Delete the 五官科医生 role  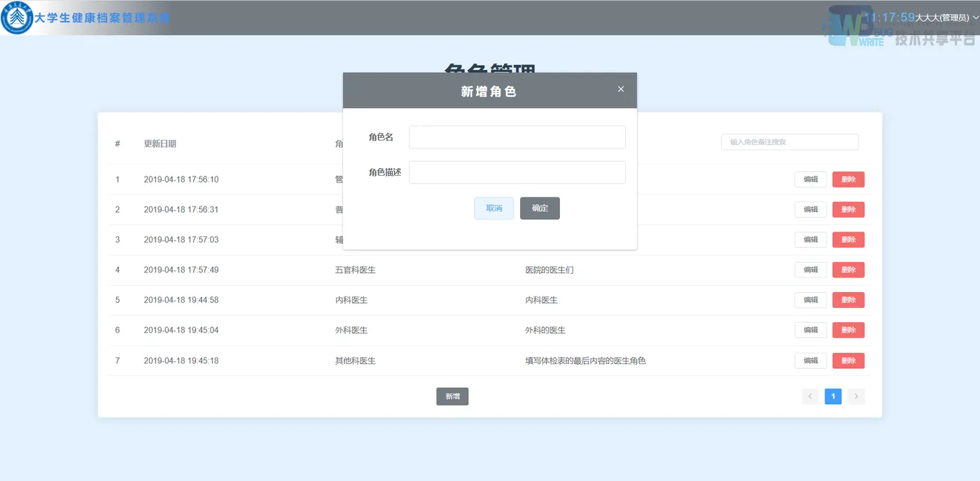click(848, 270)
